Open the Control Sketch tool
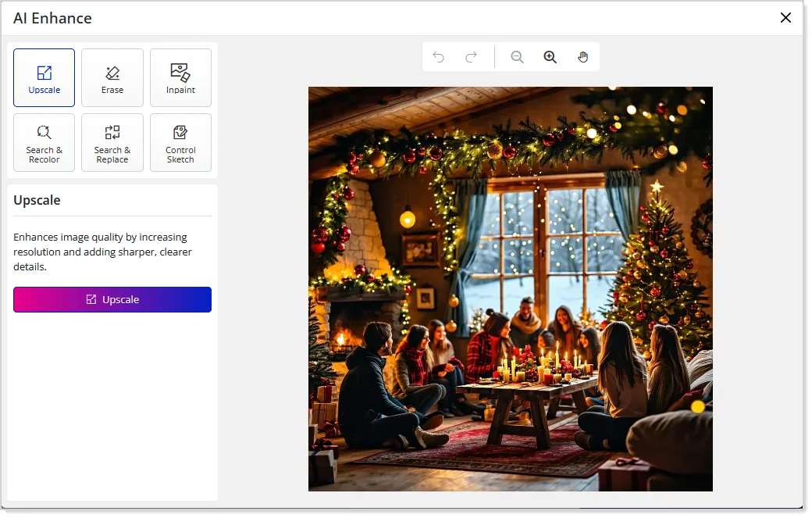 (x=180, y=142)
